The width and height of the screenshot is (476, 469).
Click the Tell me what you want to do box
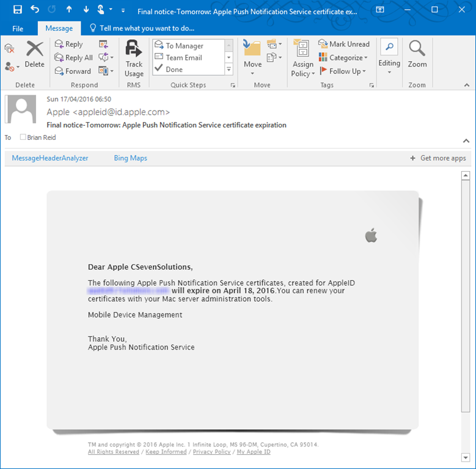pos(142,28)
